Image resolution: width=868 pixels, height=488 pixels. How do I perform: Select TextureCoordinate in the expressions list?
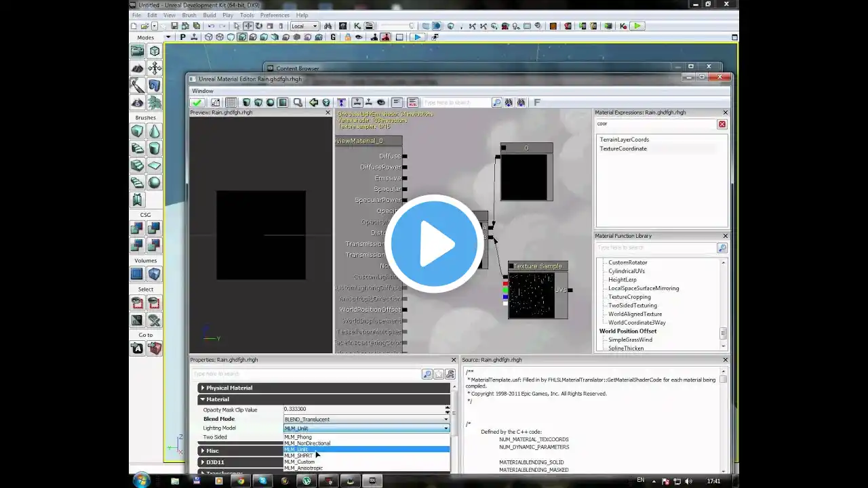[623, 148]
